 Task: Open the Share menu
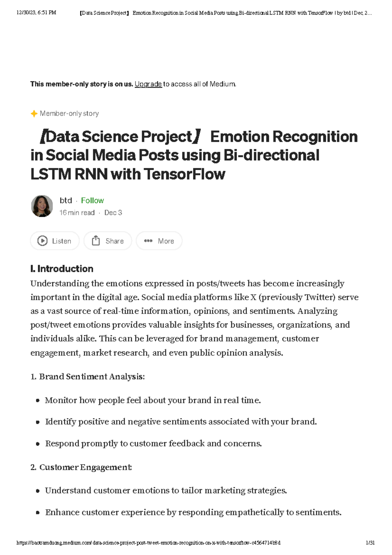108,241
